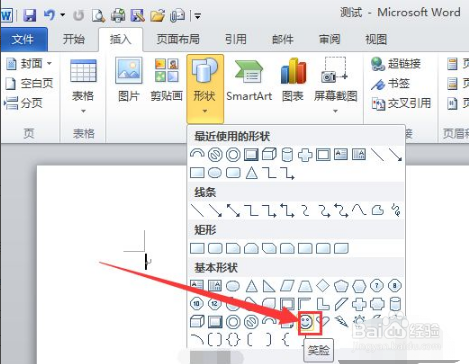Select the plaque shape in 基本形状
The image size is (469, 364).
pyautogui.click(x=377, y=304)
